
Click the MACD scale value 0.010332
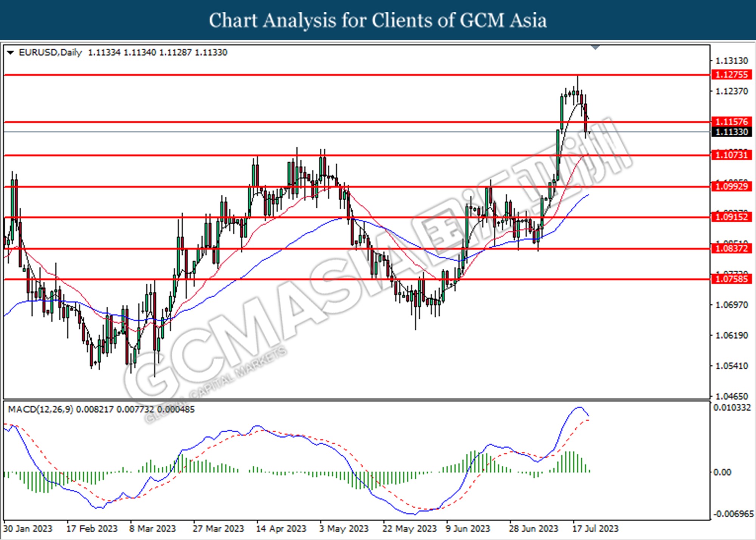click(732, 408)
